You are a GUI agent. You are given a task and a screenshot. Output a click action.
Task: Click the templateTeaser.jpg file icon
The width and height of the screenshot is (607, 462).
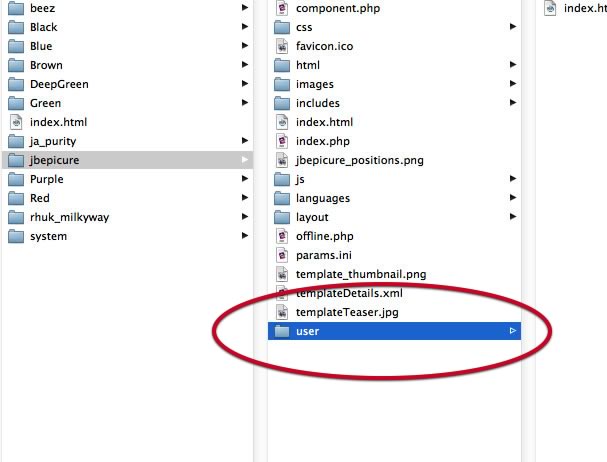tap(282, 312)
